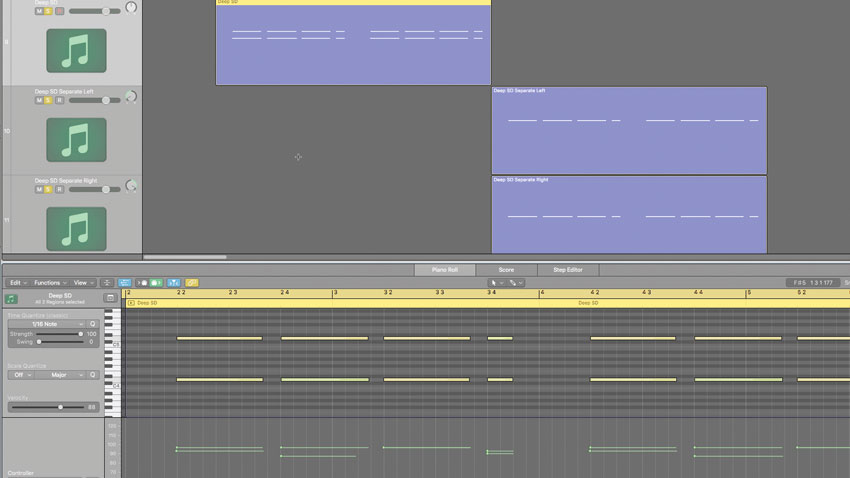
Task: Adjust the quantize Strength slider
Action: coord(60,334)
